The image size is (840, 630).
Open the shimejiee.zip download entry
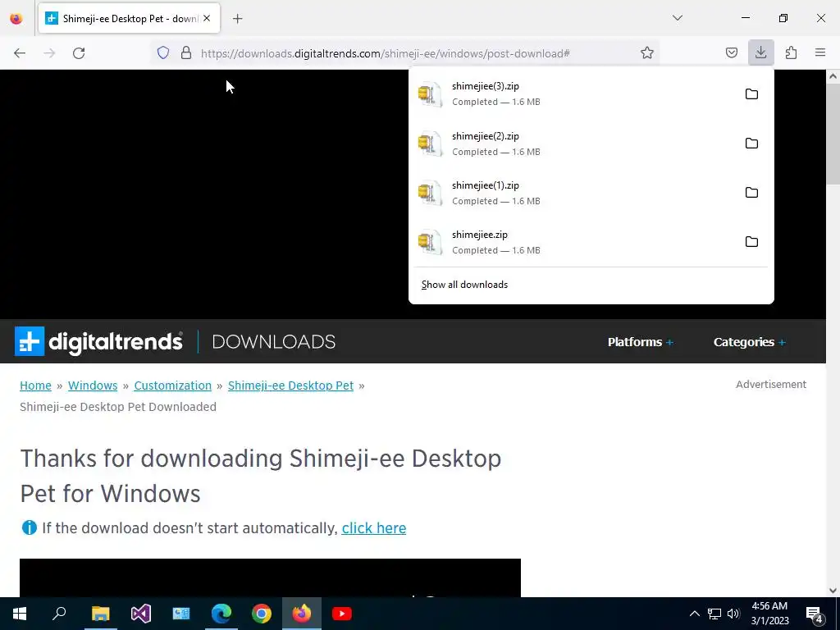coord(573,242)
